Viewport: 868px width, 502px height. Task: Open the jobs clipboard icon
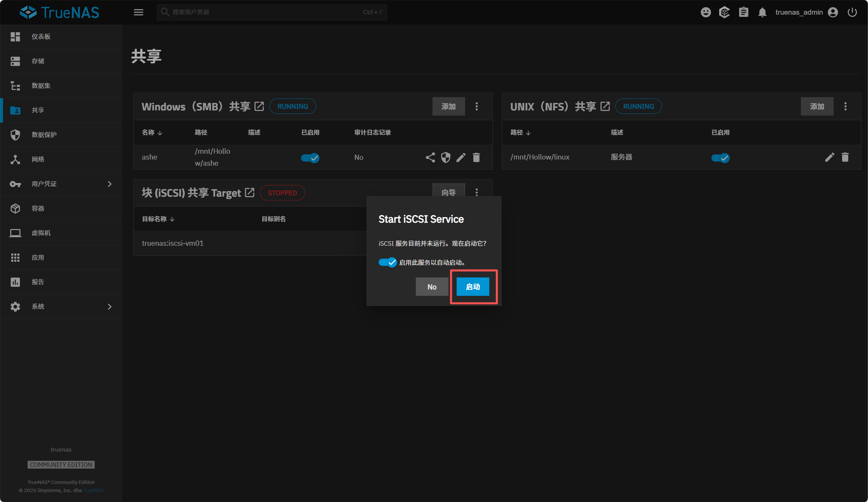pos(744,12)
